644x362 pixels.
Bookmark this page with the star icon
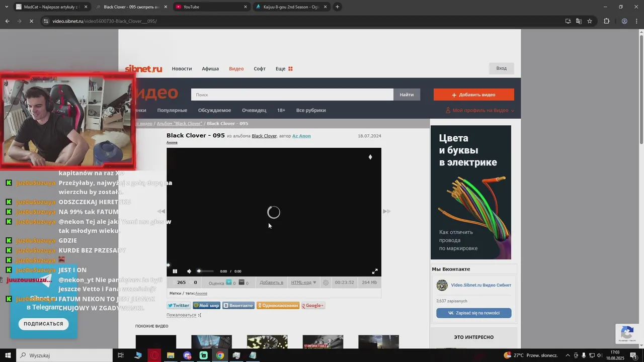point(590,21)
